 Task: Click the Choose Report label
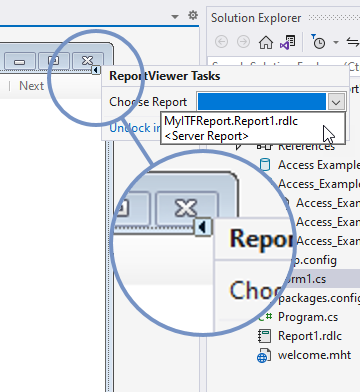coord(148,102)
